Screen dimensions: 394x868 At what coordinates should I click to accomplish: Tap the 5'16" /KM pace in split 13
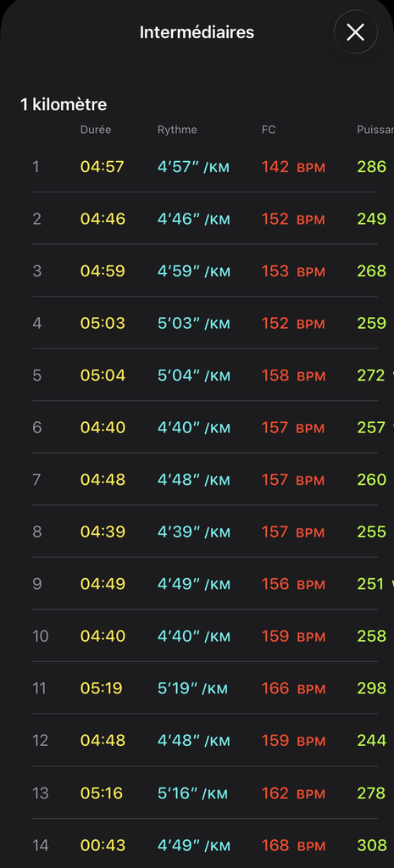pos(194,793)
